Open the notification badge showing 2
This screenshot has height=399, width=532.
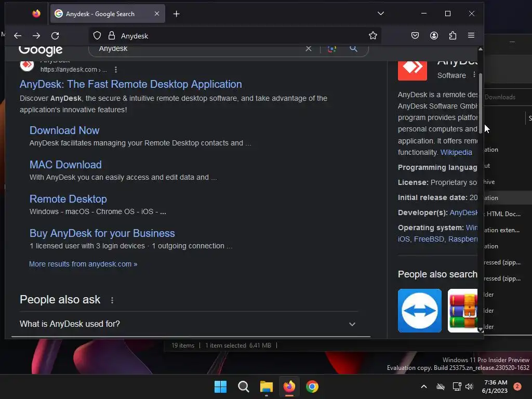click(x=517, y=387)
